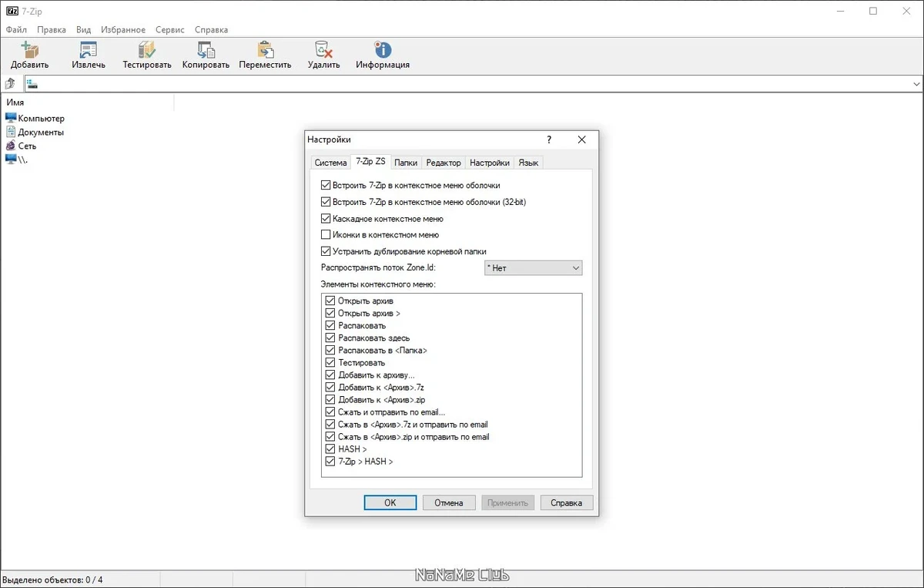Switch to the Редактор tab
The image size is (924, 588).
444,163
